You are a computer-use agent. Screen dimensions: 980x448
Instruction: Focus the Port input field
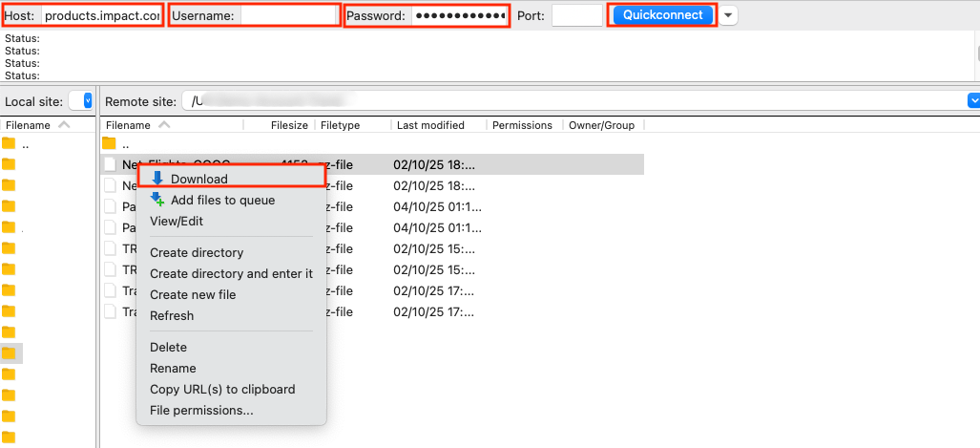576,16
